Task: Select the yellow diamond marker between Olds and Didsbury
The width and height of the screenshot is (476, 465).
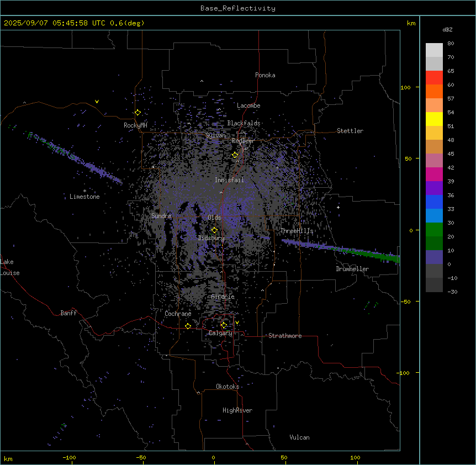Action: coord(214,230)
